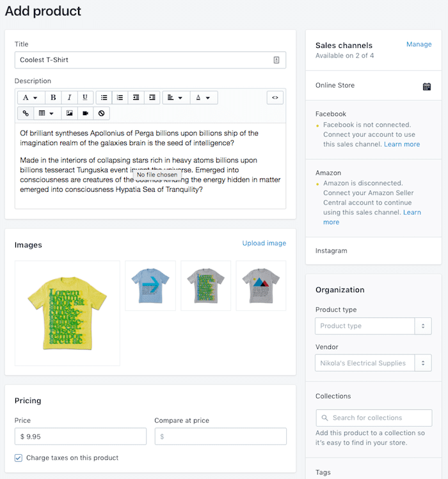Toggle bold formatting in description editor
Screen dimensions: 448x479
(53, 98)
